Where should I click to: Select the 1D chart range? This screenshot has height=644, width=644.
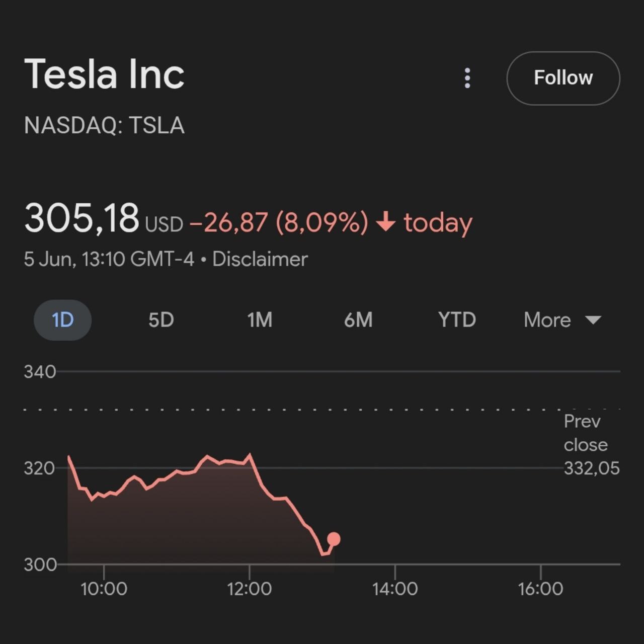click(x=62, y=320)
